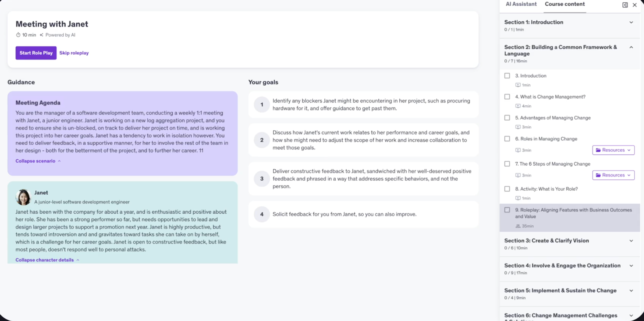Expand Section 3: Create & Clarify Vision
Viewport: 644px width, 321px height.
point(631,240)
